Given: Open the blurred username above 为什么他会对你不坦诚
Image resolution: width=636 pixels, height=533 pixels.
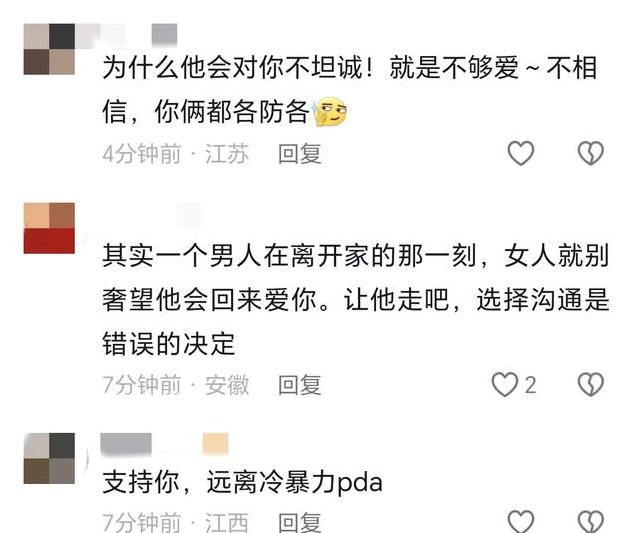Looking at the screenshot, I should point(127,34).
